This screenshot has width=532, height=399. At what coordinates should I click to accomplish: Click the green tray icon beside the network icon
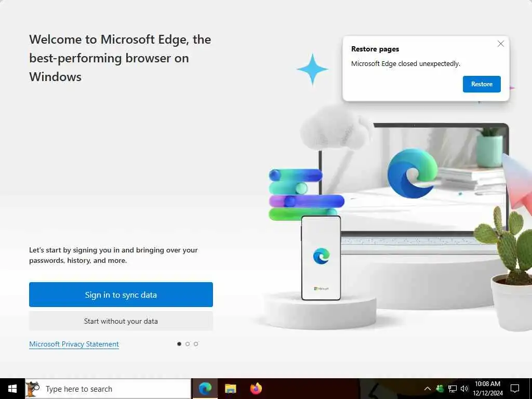point(440,389)
